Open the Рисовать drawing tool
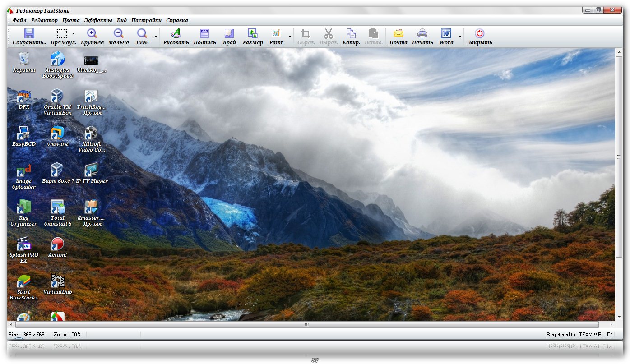The image size is (630, 364). (176, 34)
